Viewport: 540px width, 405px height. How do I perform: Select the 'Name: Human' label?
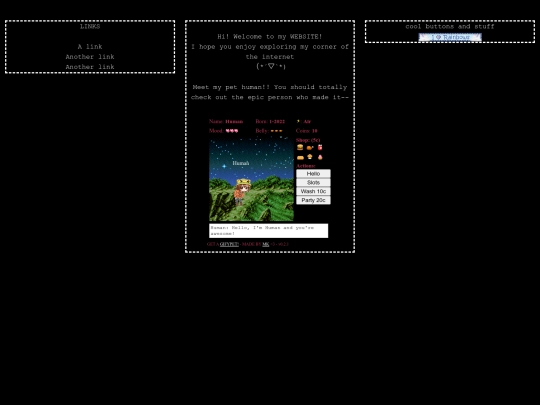[x=226, y=121]
